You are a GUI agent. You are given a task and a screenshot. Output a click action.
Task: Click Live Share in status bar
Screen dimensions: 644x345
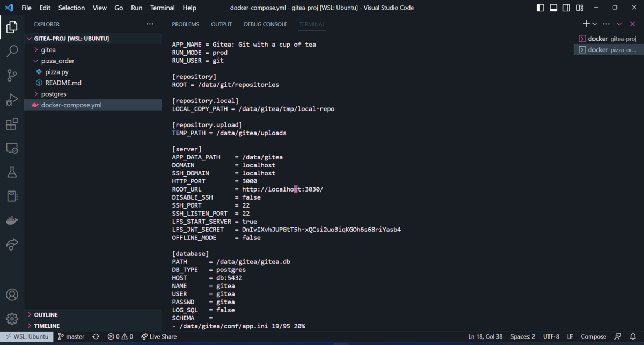tap(159, 336)
